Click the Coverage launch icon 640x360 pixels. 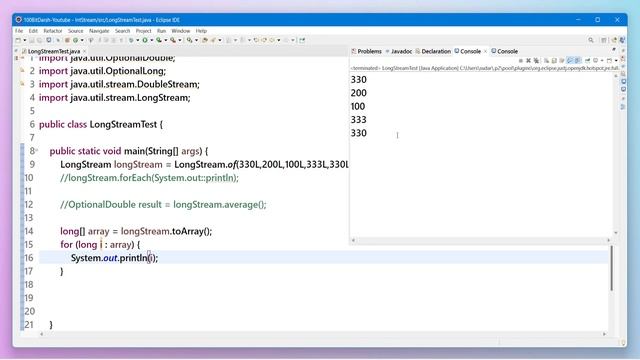[159, 40]
